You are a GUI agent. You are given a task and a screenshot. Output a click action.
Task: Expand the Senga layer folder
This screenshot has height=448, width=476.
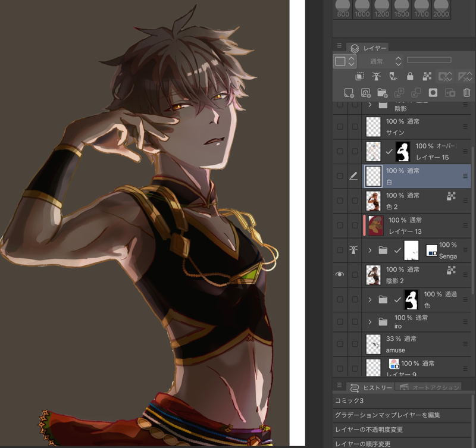pos(369,250)
